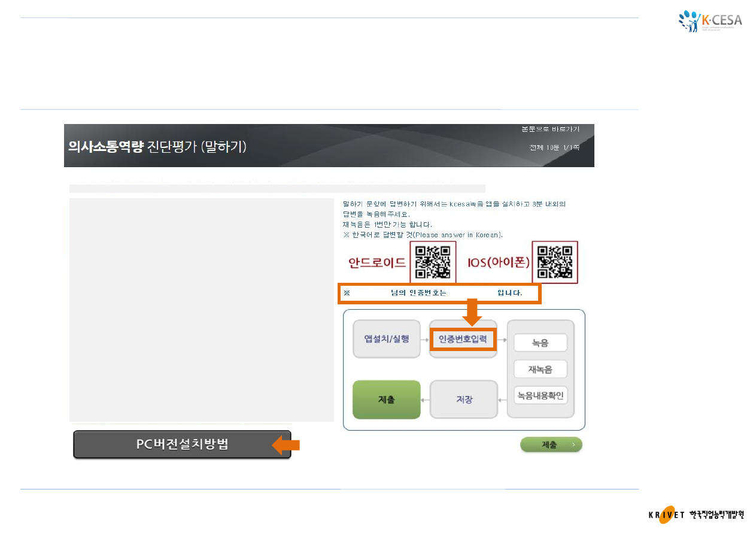Open the PC버전설치방법 button
Viewport: 756px width, 535px height.
(182, 445)
